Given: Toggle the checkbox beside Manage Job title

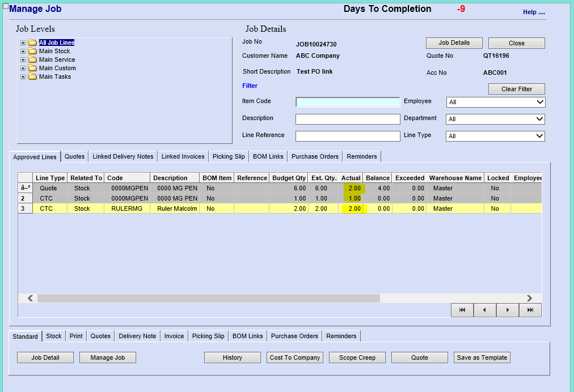Looking at the screenshot, I should click(6, 6).
